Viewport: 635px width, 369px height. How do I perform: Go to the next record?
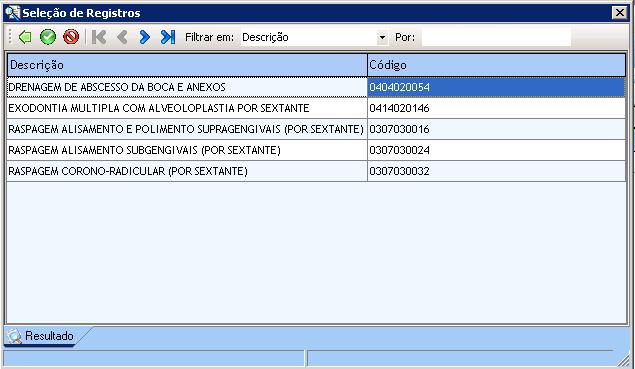tap(145, 37)
